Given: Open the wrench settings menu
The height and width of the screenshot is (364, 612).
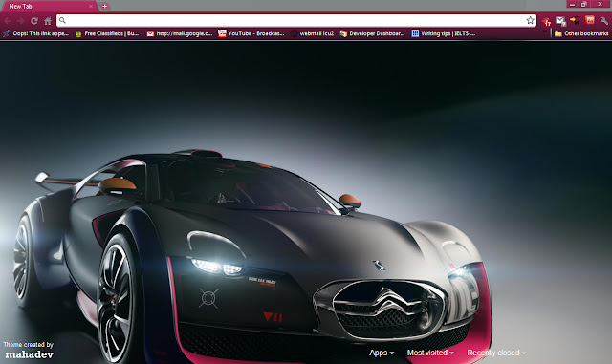Looking at the screenshot, I should (603, 21).
